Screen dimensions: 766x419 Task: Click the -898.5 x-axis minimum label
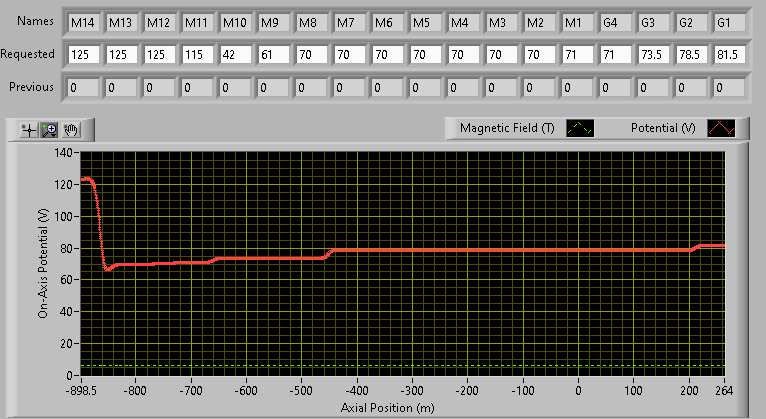[81, 391]
